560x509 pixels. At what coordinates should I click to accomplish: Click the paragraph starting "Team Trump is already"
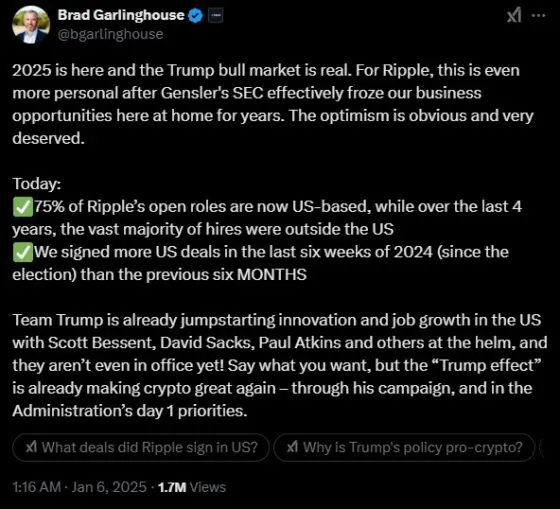tap(280, 365)
